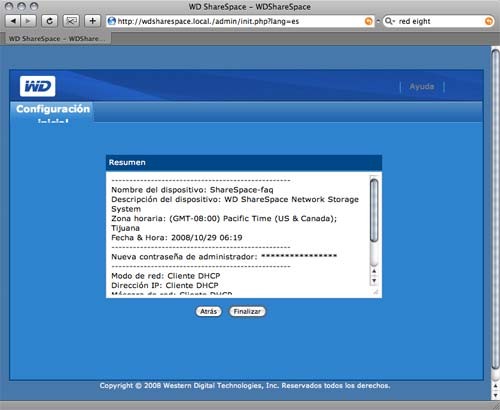Go back with the browser back arrow
500x410 pixels.
13,21
